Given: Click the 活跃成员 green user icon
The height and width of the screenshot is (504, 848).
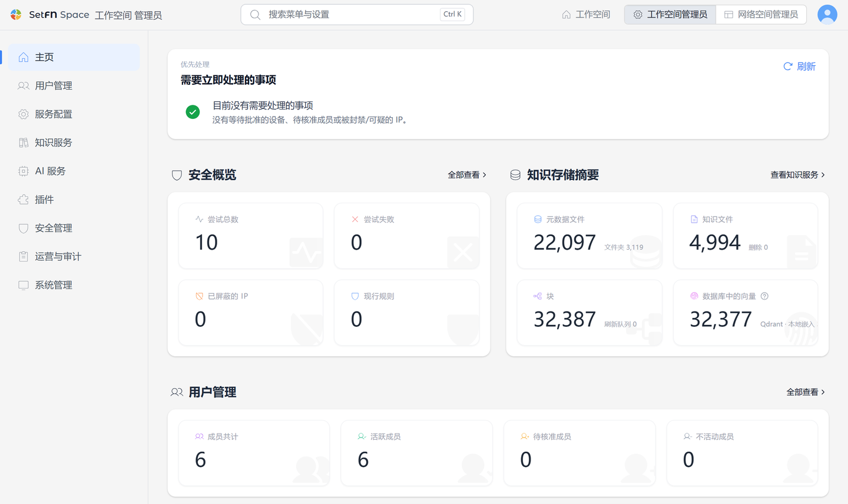Looking at the screenshot, I should (x=362, y=437).
